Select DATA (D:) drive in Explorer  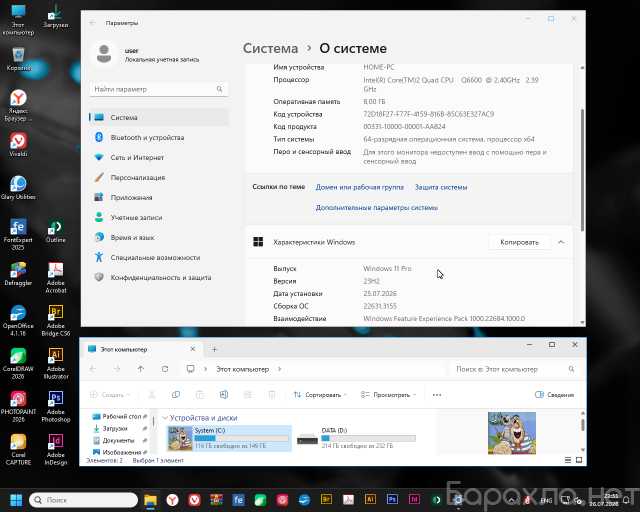357,438
